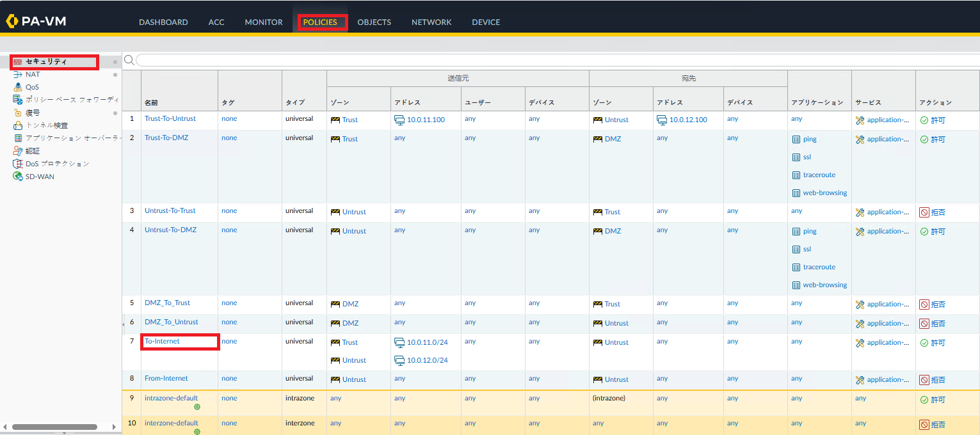Click the QoS icon in sidebar

[18, 87]
